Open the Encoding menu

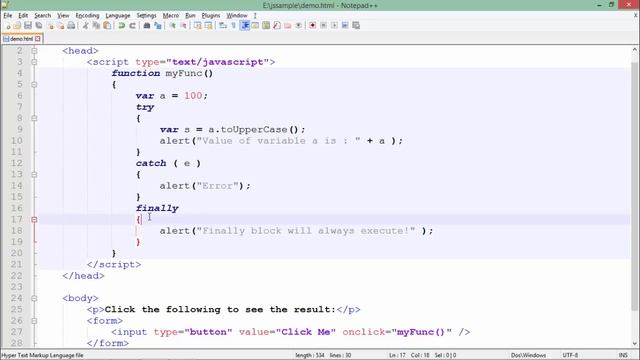pyautogui.click(x=87, y=16)
